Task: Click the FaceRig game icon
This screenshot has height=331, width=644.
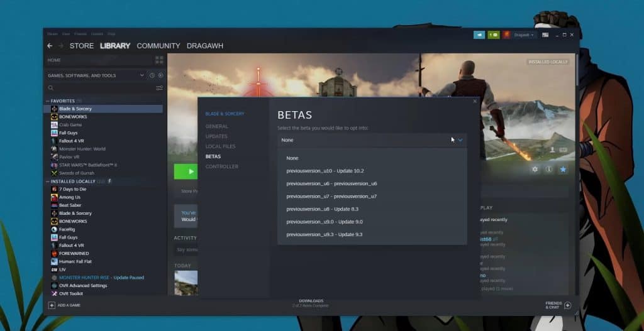Action: 54,229
